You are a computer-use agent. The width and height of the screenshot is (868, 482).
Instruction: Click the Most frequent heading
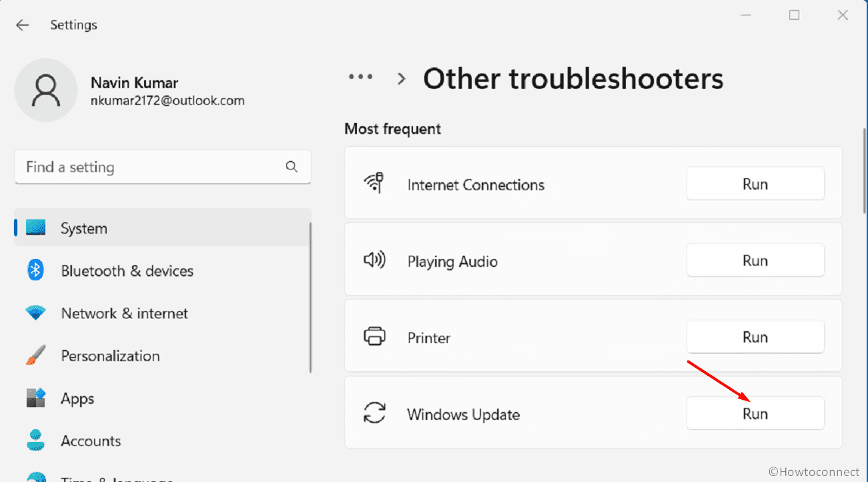pyautogui.click(x=392, y=128)
